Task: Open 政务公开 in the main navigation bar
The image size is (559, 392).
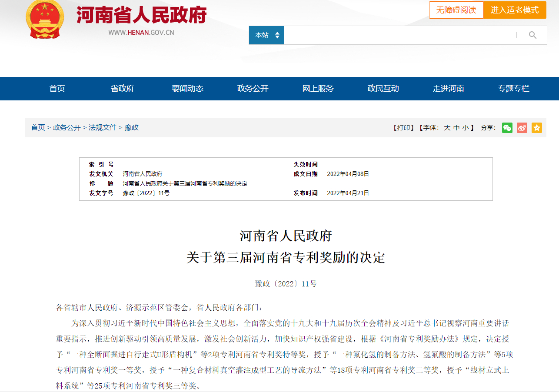Action: point(253,89)
